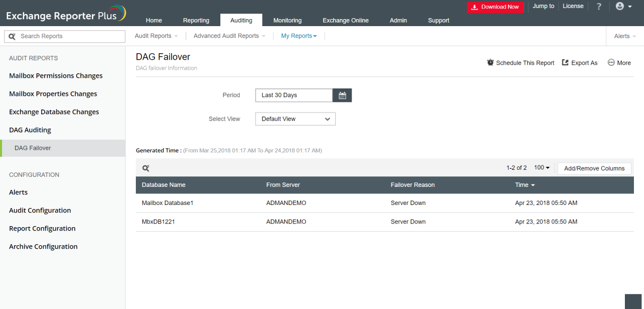Open the More options menu
This screenshot has height=309, width=644.
pos(619,63)
